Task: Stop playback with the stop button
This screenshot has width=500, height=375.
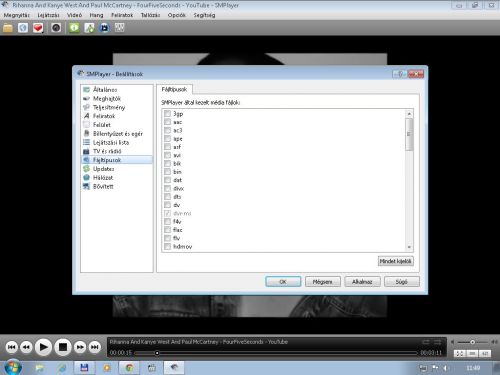Action: pos(63,347)
